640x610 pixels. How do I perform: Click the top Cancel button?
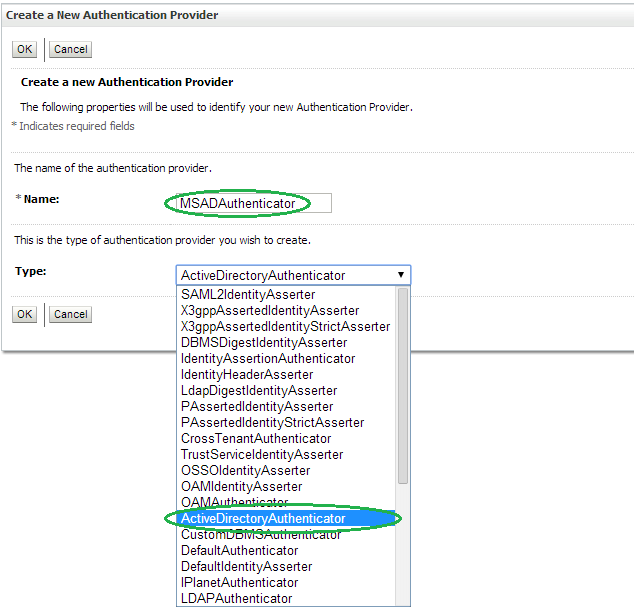coord(71,49)
